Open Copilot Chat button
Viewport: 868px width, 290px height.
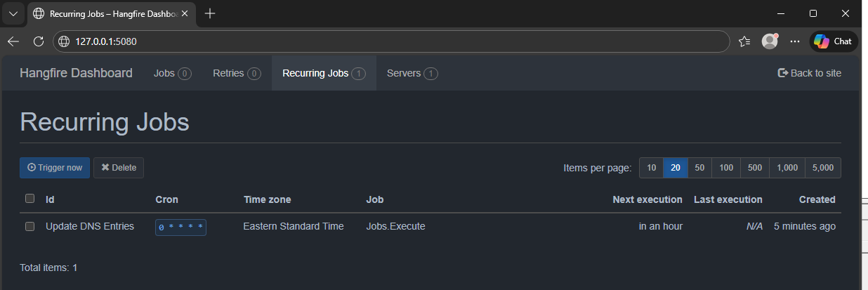(x=834, y=41)
